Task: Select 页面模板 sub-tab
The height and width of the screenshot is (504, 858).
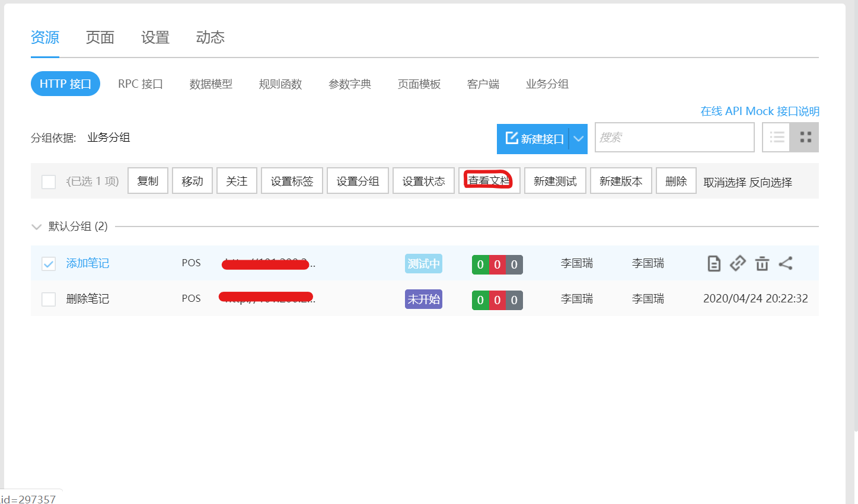Action: pyautogui.click(x=419, y=84)
